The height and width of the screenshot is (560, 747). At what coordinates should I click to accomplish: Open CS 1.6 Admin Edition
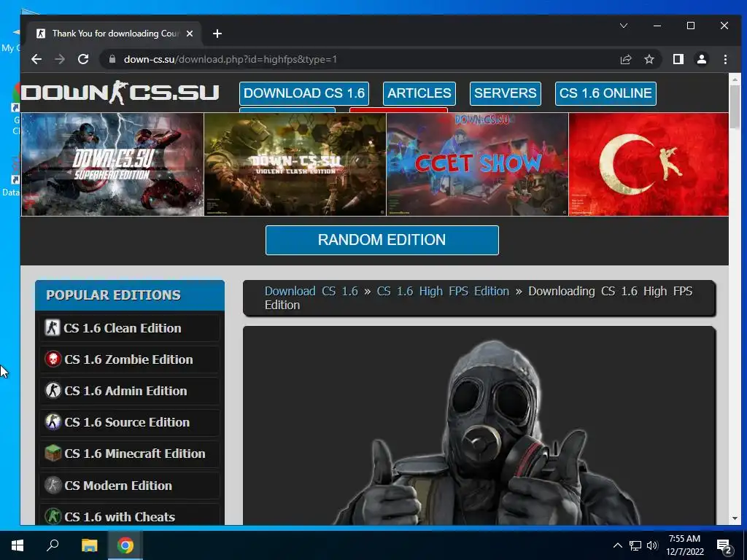tap(130, 391)
